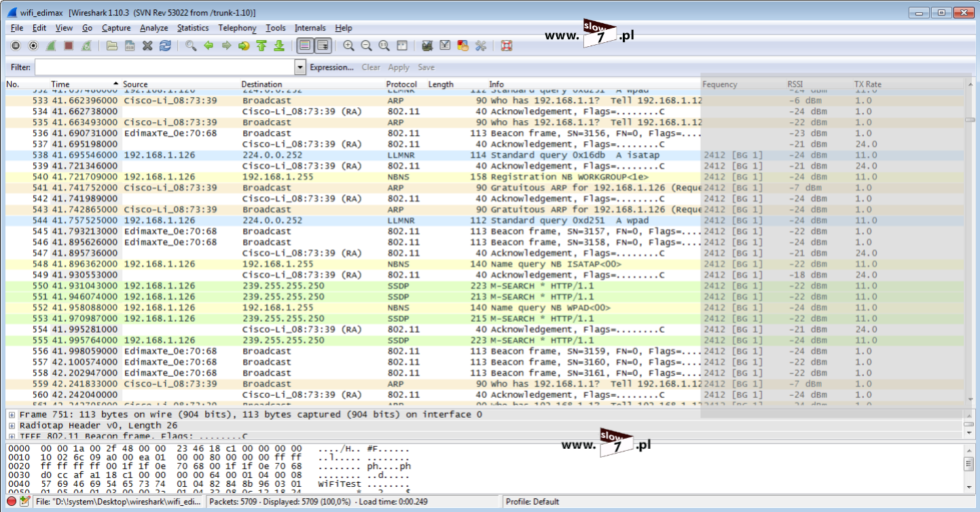Open capture options from the toolbar
The image size is (980, 512).
tap(33, 45)
